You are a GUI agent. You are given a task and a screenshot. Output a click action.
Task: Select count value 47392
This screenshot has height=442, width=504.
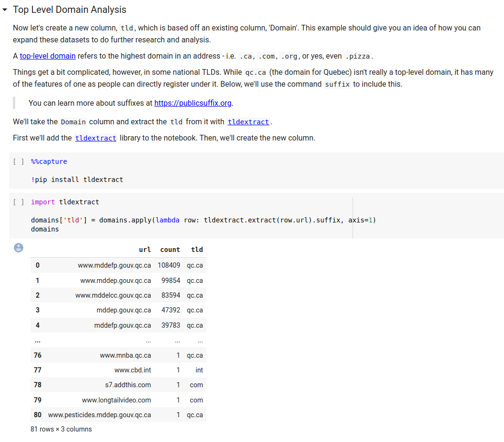click(171, 310)
